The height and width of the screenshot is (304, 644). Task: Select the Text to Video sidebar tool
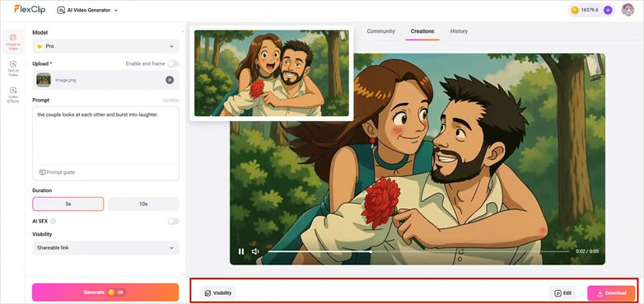12,68
